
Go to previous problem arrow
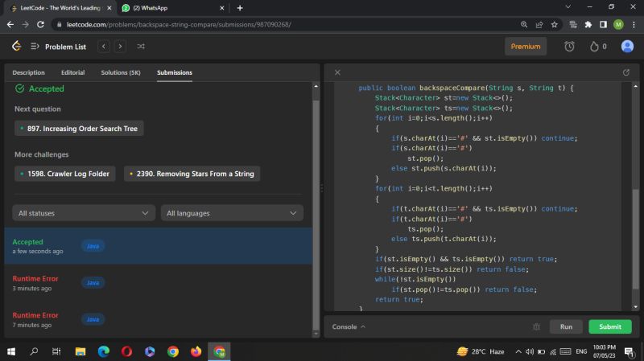coord(104,47)
